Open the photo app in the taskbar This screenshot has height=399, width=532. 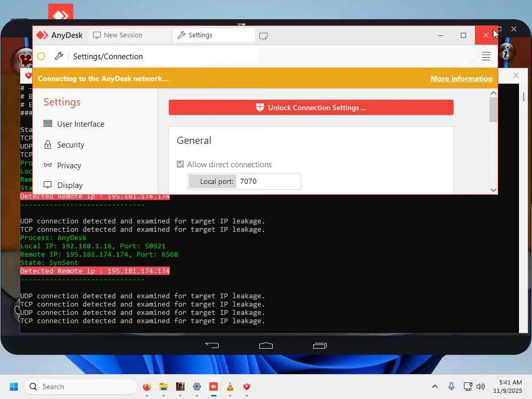[180, 387]
